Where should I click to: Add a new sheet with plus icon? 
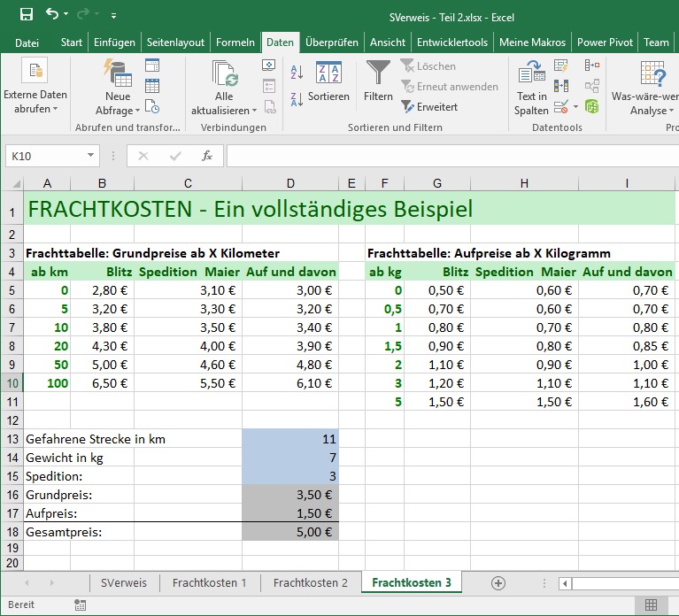498,582
